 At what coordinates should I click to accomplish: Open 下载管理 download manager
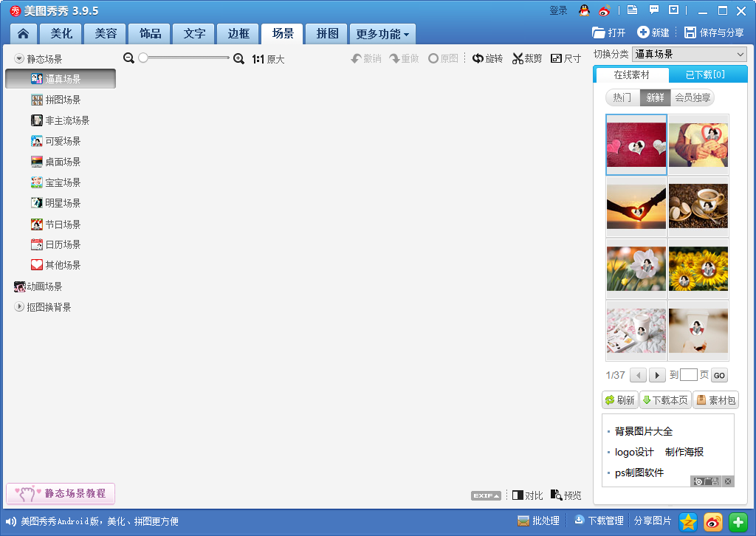point(599,521)
